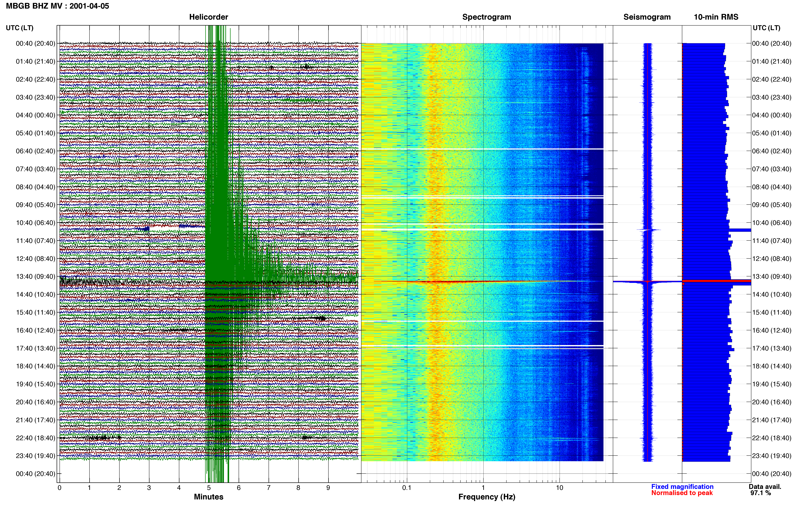Click the "Data avail." label
The image size is (812, 508).
[765, 486]
